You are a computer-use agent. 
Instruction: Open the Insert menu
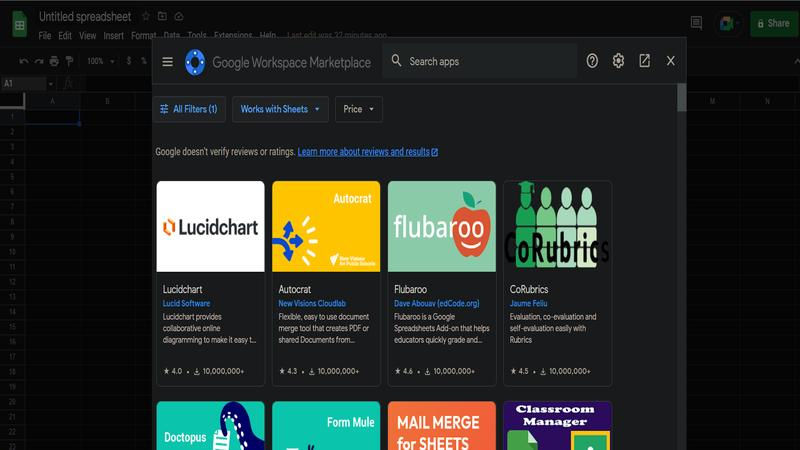click(x=113, y=36)
